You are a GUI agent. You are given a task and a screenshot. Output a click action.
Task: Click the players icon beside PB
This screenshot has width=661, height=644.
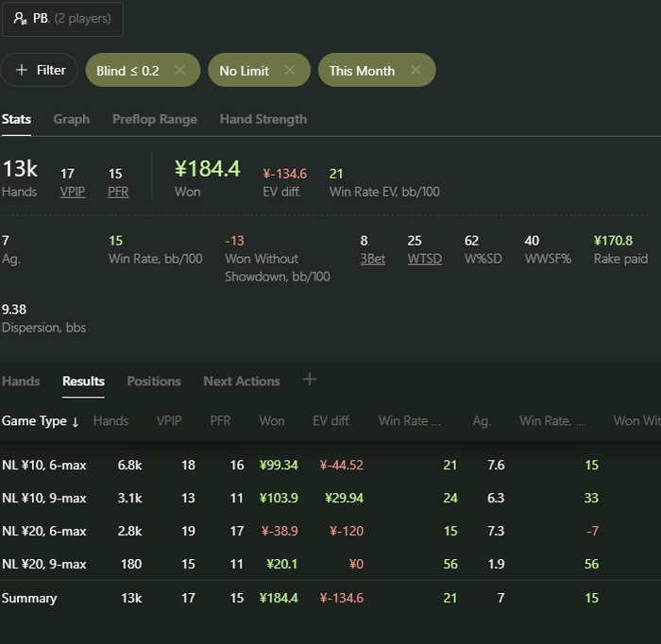click(x=20, y=18)
